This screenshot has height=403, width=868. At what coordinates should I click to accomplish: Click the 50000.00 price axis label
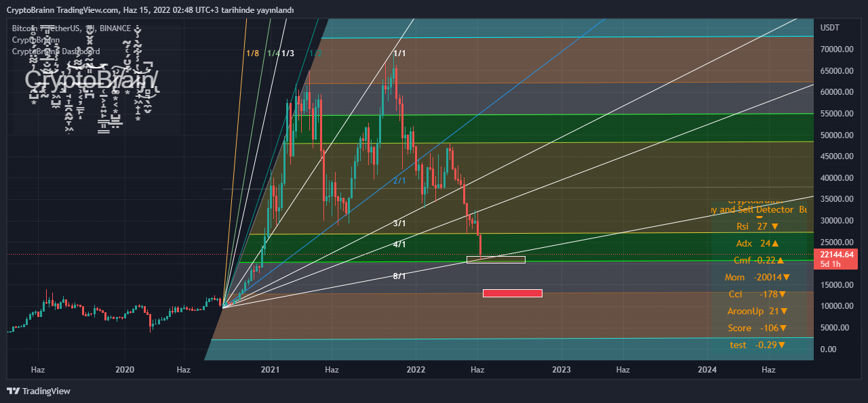click(837, 135)
